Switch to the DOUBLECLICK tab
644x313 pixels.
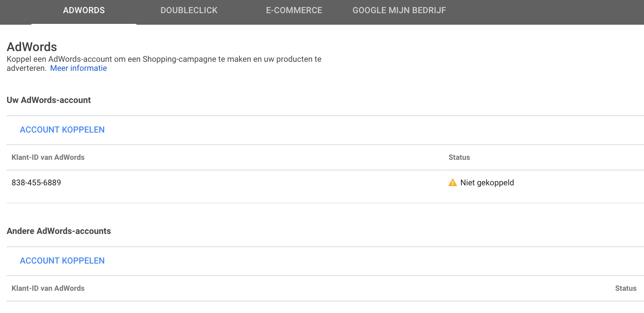[x=189, y=10]
